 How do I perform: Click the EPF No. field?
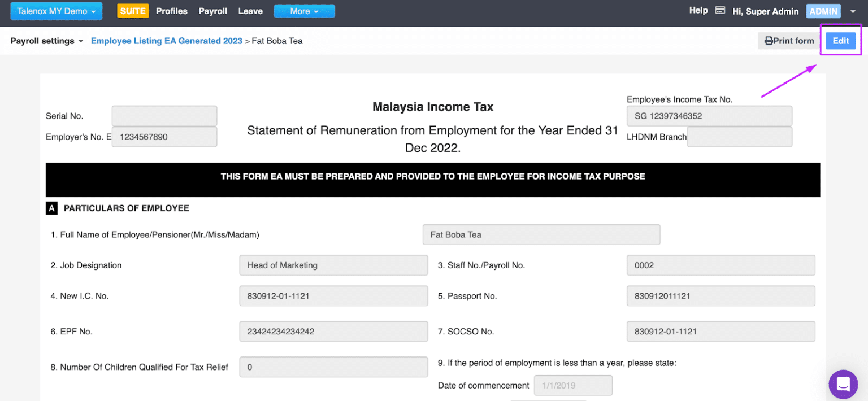pyautogui.click(x=333, y=332)
